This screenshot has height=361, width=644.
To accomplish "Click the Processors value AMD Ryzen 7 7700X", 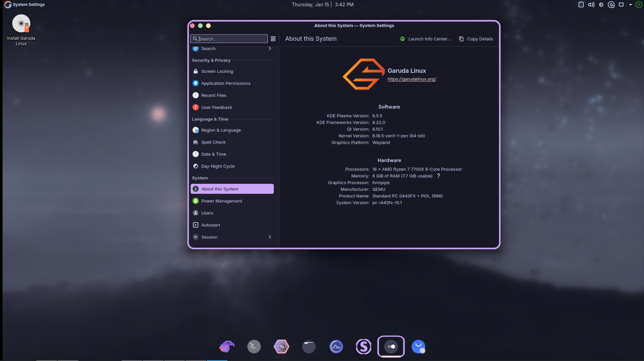I will click(x=417, y=169).
